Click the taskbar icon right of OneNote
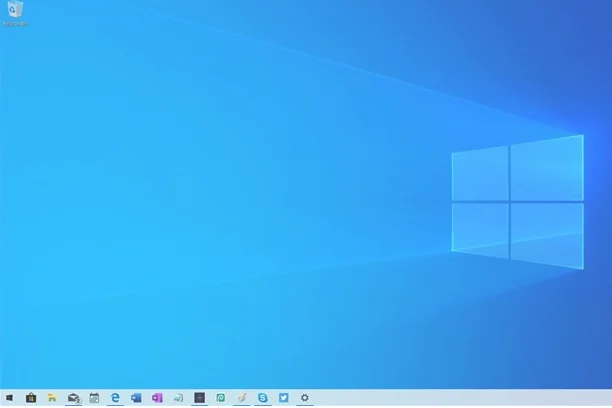Viewport: 612px width, 408px height. coord(178,397)
